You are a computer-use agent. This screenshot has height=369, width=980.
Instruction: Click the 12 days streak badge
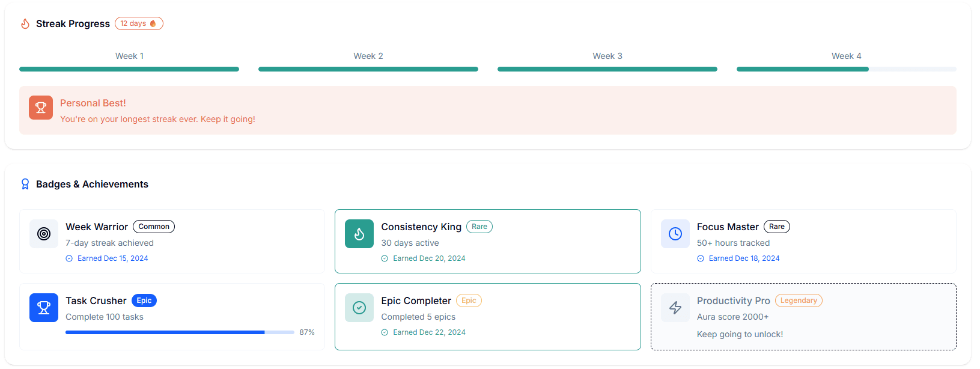(x=139, y=23)
